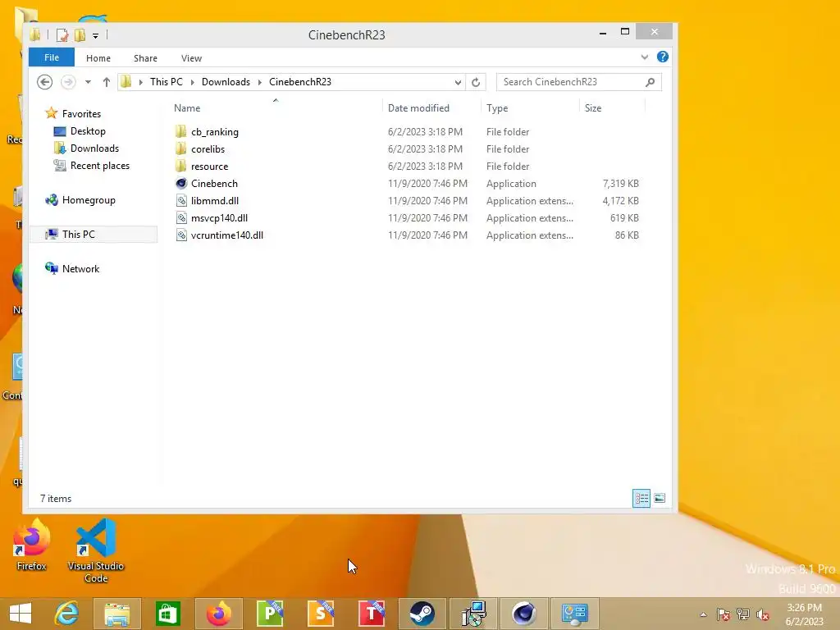Open Explorer Help via question mark
The image size is (840, 630).
663,57
